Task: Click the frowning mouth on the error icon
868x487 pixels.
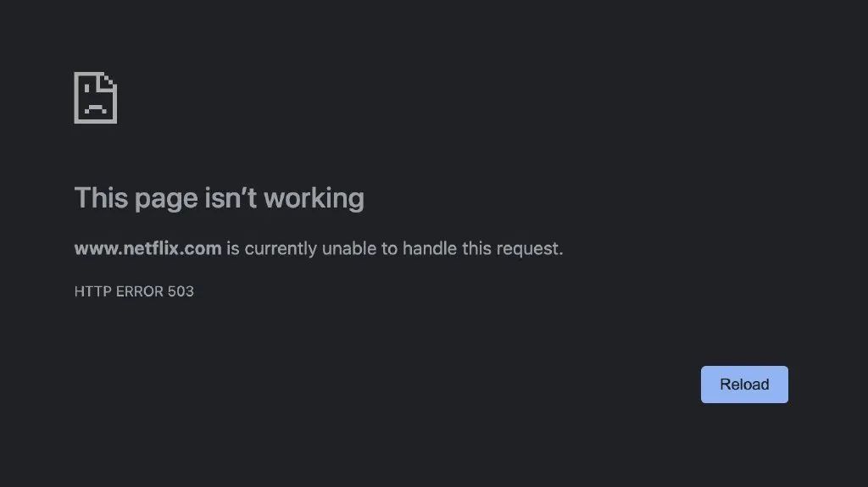Action: (x=95, y=109)
